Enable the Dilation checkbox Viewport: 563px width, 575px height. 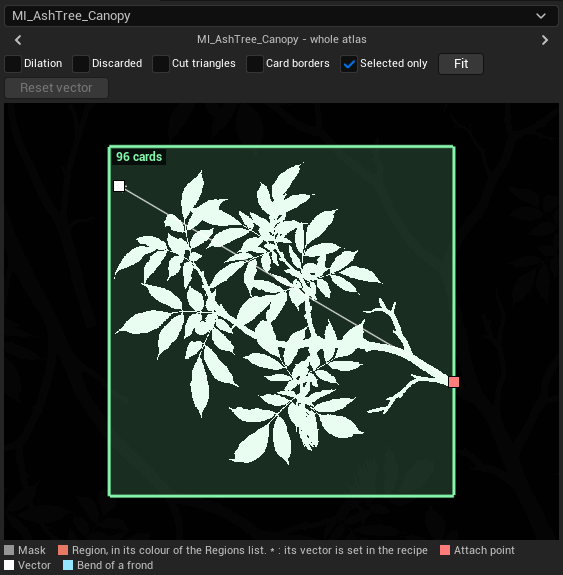pos(13,64)
